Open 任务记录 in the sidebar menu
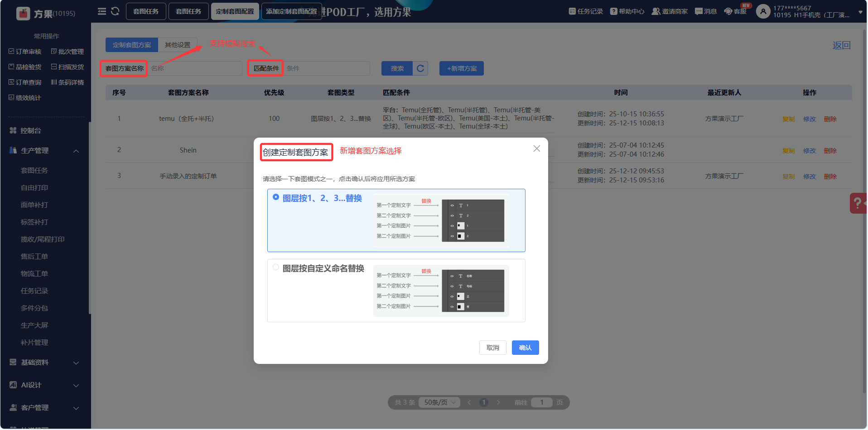868x430 pixels. (x=34, y=291)
